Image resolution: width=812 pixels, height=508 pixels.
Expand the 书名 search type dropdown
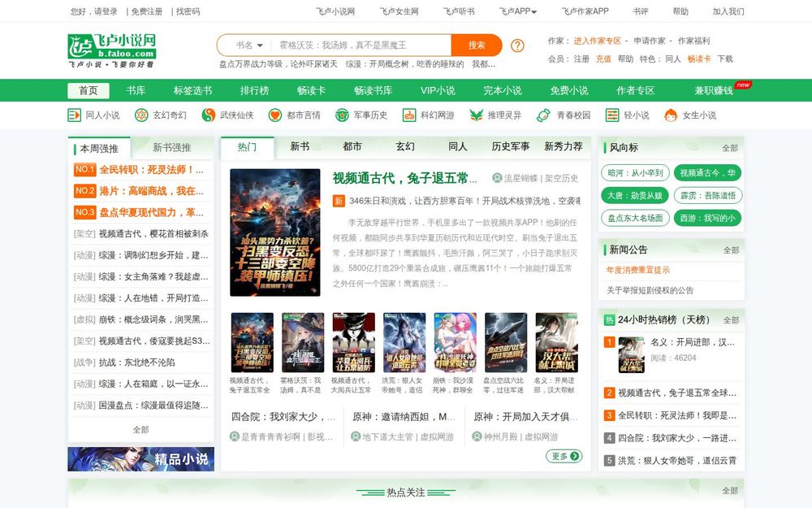(x=249, y=45)
